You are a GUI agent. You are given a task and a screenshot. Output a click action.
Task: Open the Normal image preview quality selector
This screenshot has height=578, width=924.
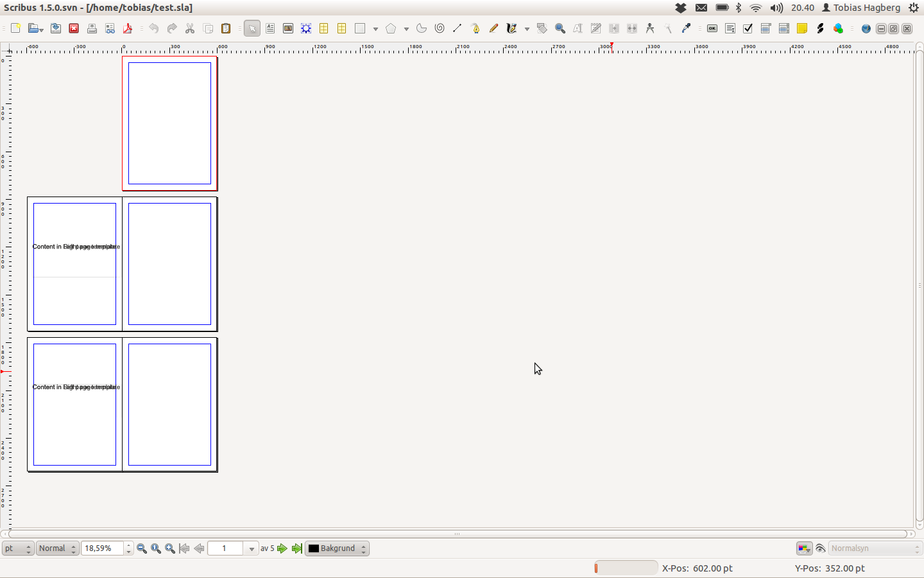point(57,548)
